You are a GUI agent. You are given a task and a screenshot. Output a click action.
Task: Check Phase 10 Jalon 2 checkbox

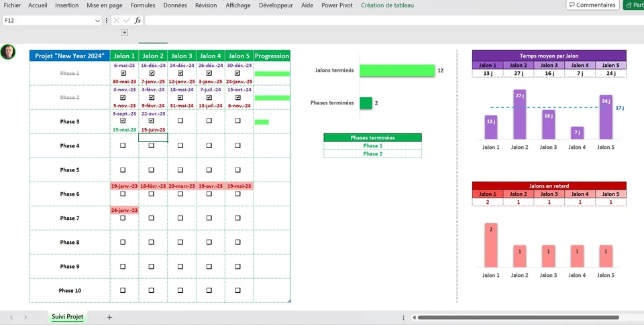[152, 290]
